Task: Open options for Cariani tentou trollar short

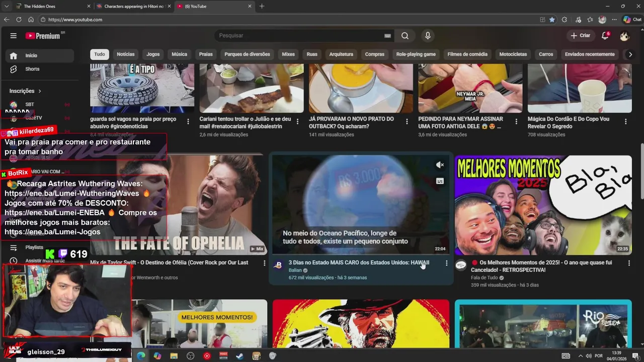Action: click(x=297, y=122)
